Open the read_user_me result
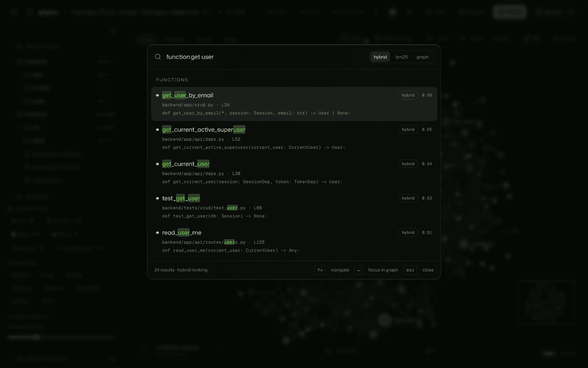This screenshot has height=368, width=588. tap(294, 241)
